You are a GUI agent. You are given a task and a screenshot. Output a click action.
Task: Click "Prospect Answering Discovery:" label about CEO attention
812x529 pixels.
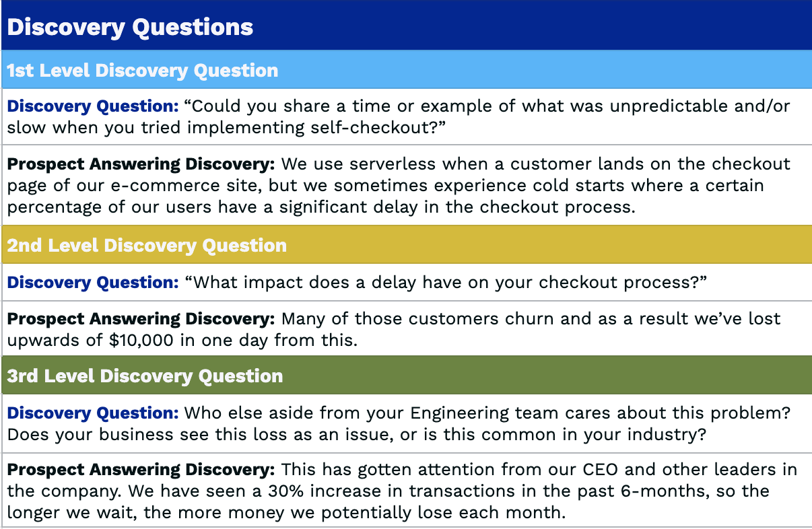pyautogui.click(x=141, y=469)
